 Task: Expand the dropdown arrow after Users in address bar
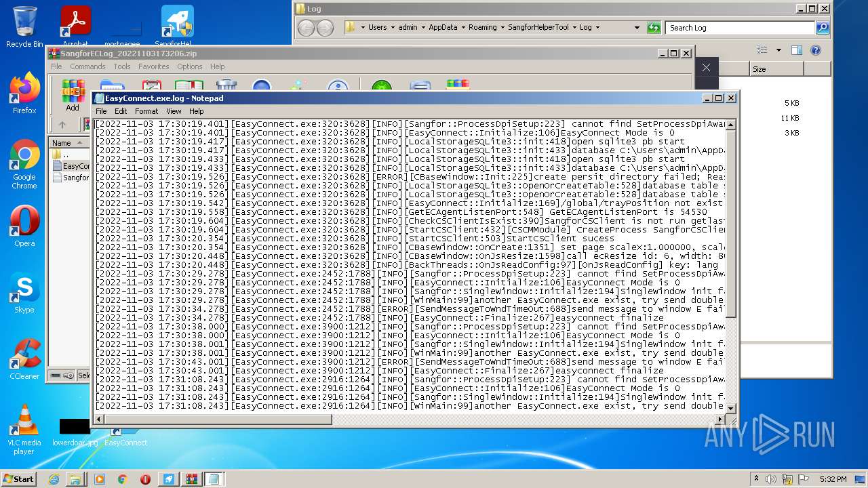pos(393,28)
